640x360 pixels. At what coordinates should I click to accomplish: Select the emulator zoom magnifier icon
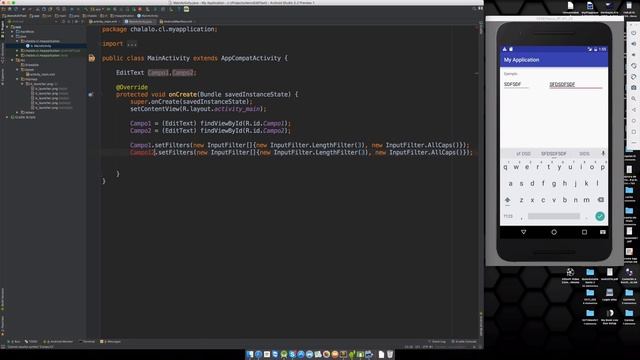point(633,99)
